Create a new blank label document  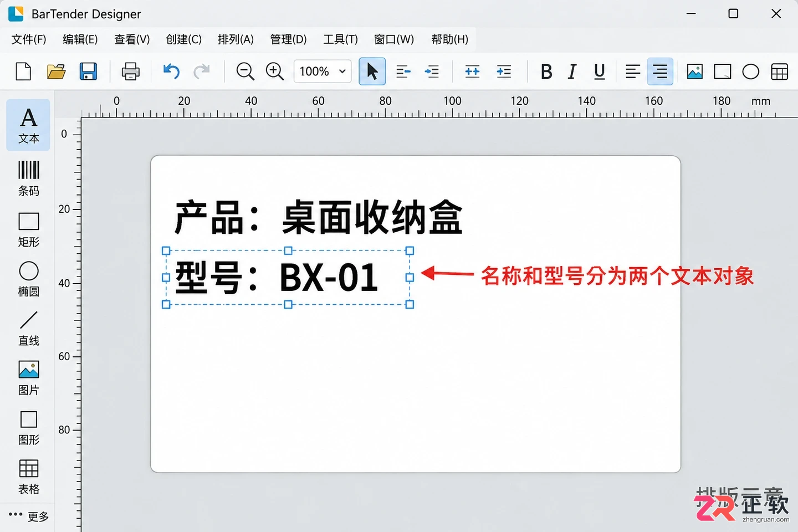(x=23, y=71)
